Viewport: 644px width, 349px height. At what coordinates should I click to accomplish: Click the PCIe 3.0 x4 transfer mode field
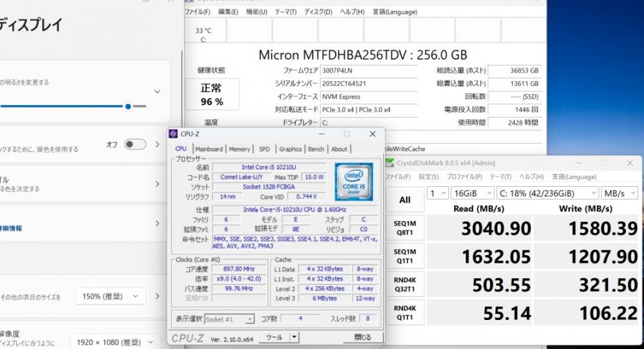369,109
